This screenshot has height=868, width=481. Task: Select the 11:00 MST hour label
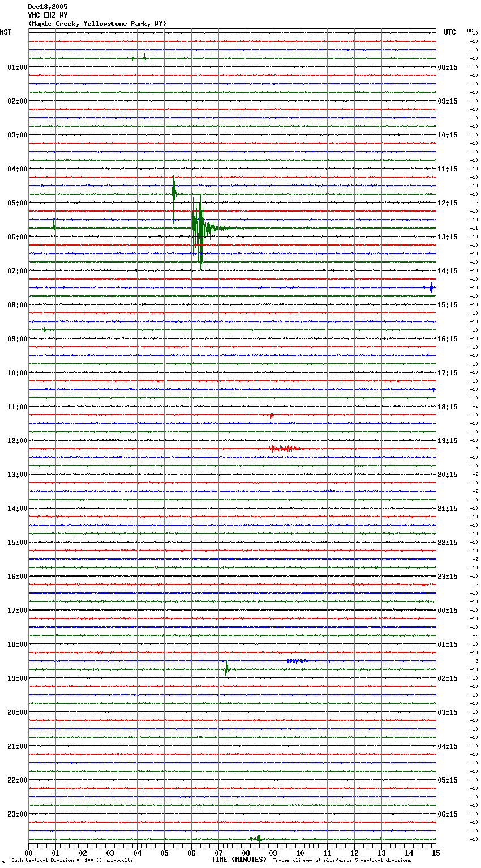pyautogui.click(x=18, y=407)
